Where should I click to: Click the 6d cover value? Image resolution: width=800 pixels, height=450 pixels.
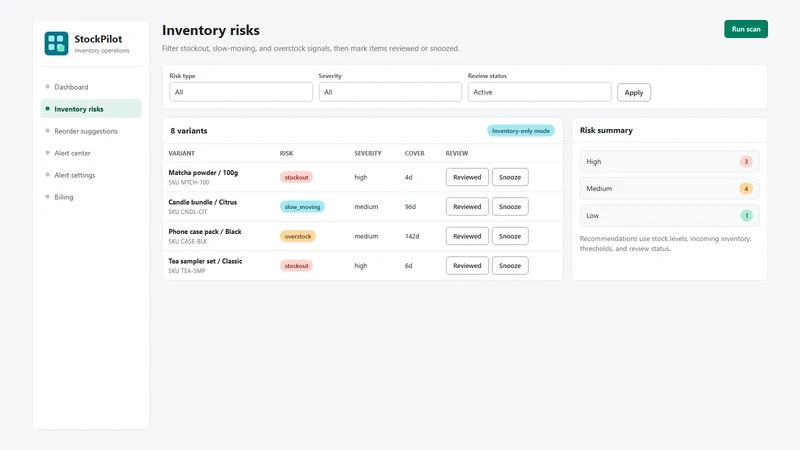tap(408, 265)
